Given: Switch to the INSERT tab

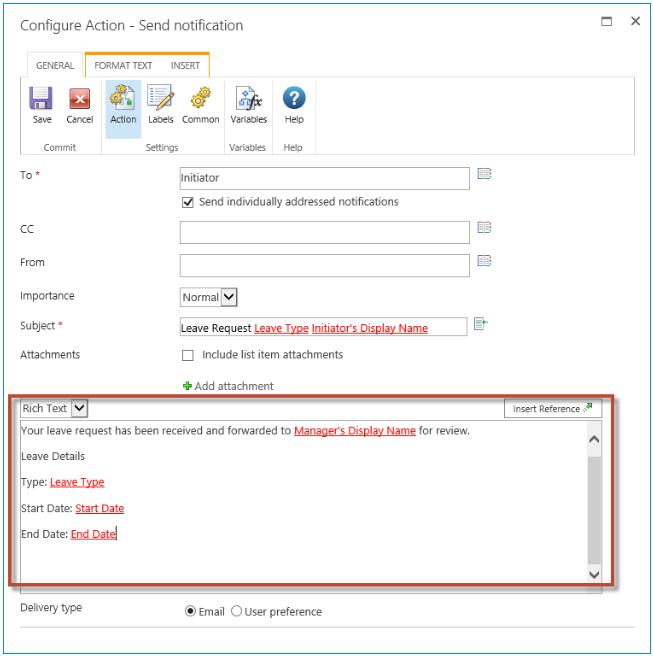Looking at the screenshot, I should [x=185, y=66].
